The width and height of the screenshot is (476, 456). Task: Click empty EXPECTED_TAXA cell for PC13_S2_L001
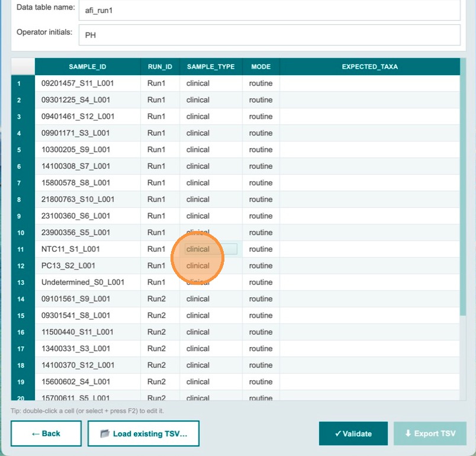369,266
